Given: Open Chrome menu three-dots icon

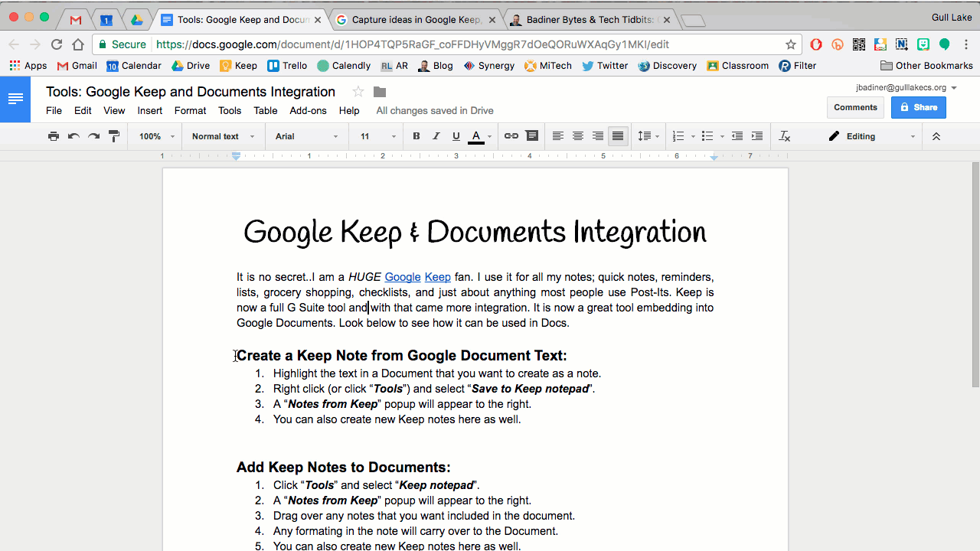Looking at the screenshot, I should [x=966, y=44].
